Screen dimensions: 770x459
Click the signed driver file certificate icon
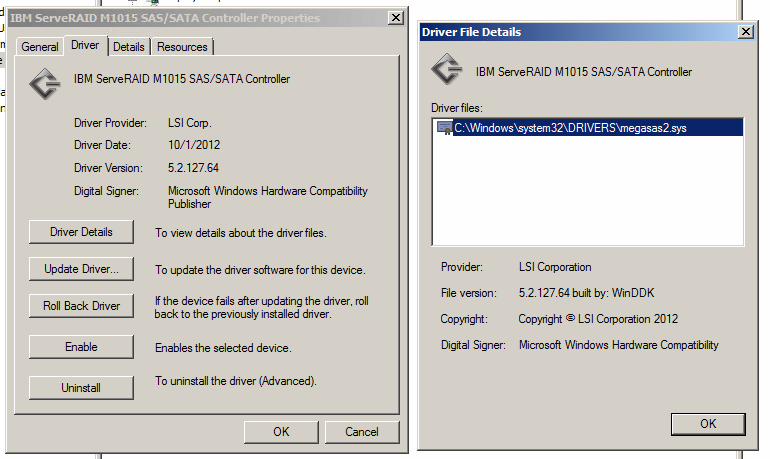pos(444,128)
